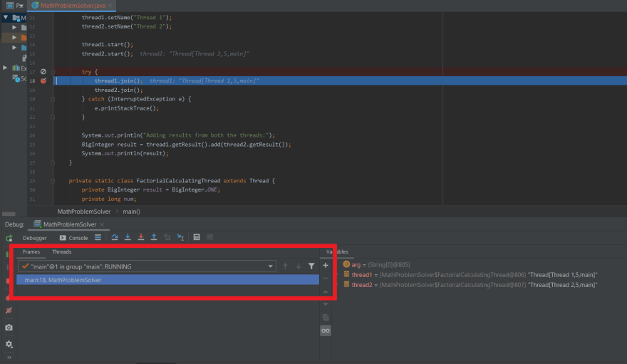
Task: Expand the blue folder in project tree
Action: [14, 47]
